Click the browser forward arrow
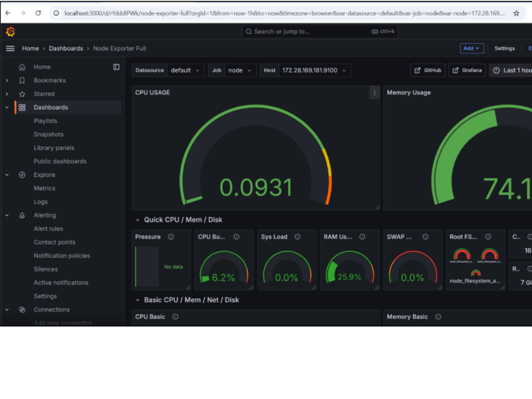The width and height of the screenshot is (532, 399). pyautogui.click(x=23, y=13)
